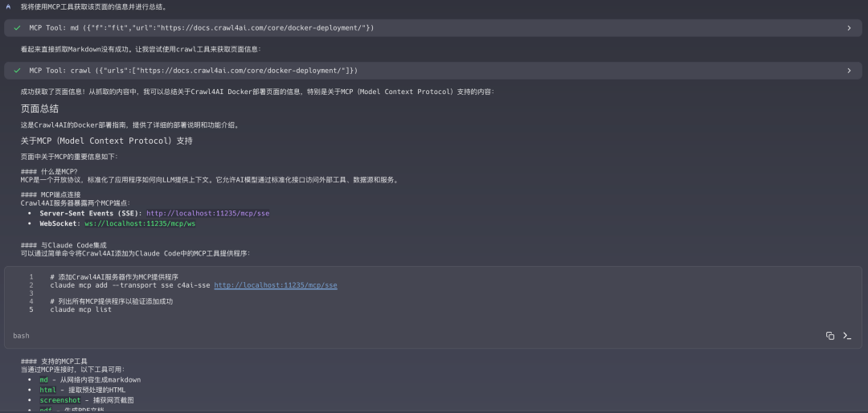Expand the MCP Tool crawl result
The width and height of the screenshot is (868, 413).
[x=850, y=71]
